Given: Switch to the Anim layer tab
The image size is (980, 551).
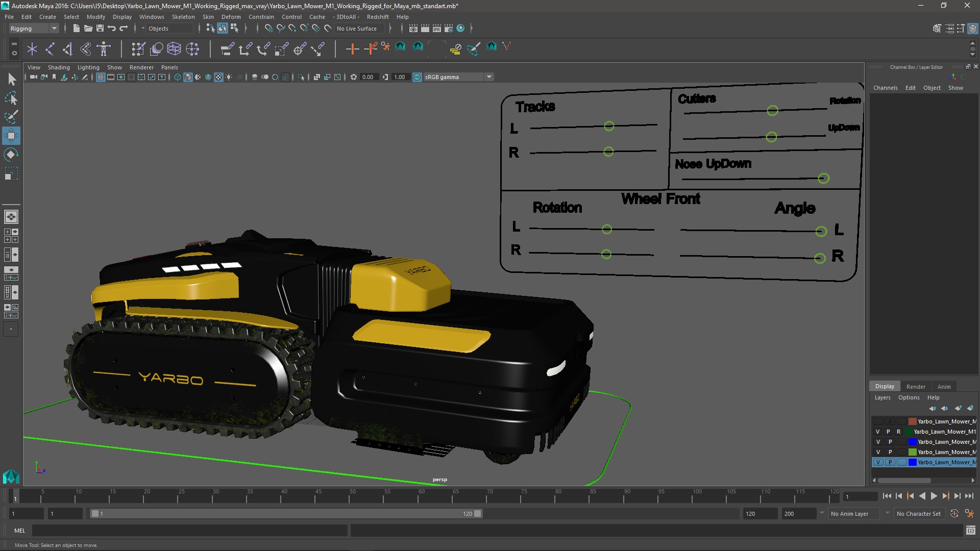Looking at the screenshot, I should click(944, 387).
